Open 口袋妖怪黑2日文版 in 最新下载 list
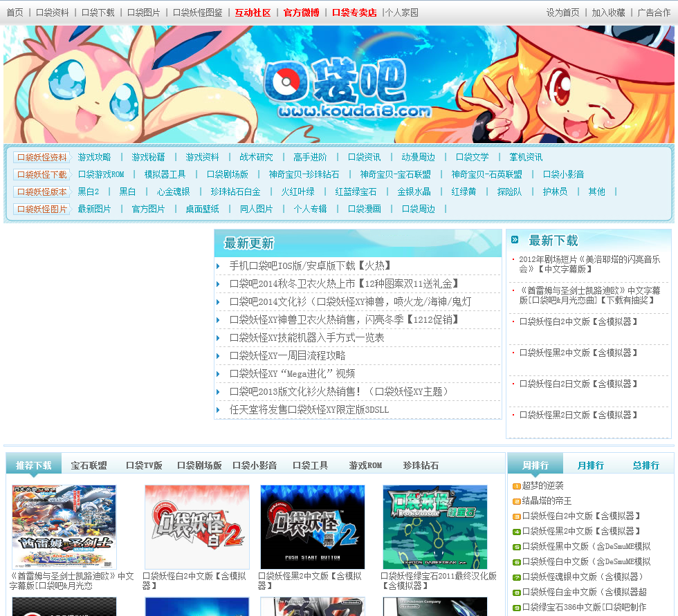 click(578, 415)
